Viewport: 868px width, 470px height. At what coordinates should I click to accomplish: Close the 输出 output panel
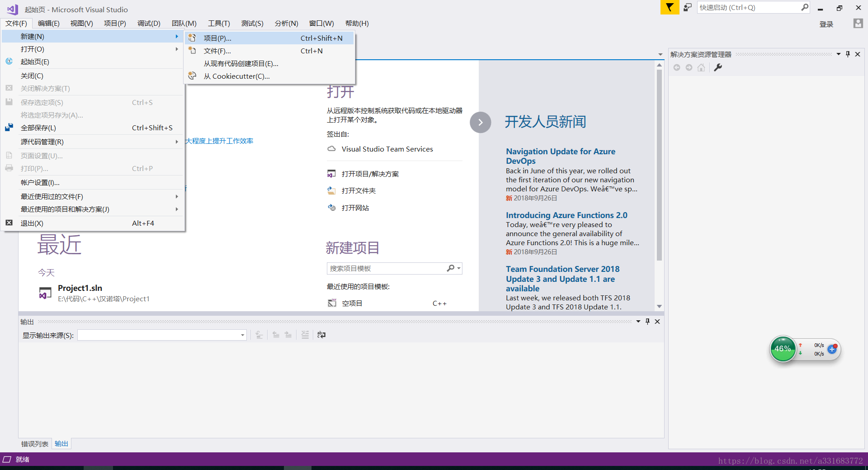657,322
